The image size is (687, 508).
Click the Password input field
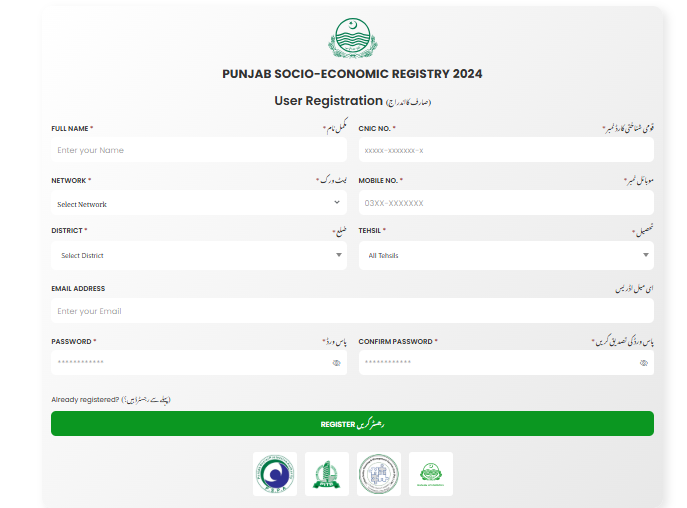pyautogui.click(x=199, y=362)
